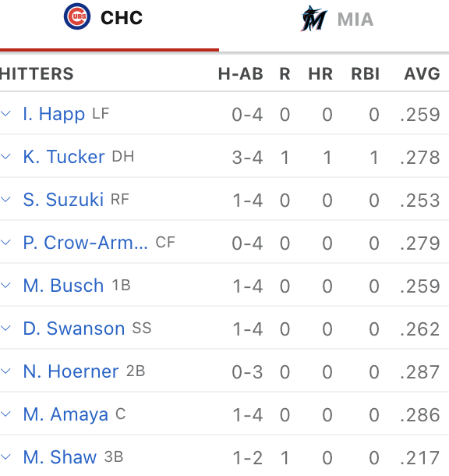Open D. Swanson player link

click(74, 329)
